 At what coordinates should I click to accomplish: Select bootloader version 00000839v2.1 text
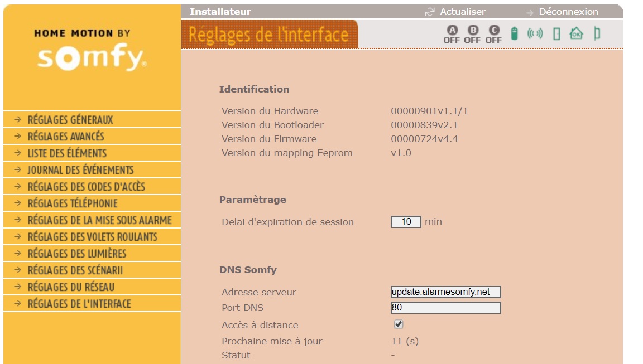[x=424, y=125]
